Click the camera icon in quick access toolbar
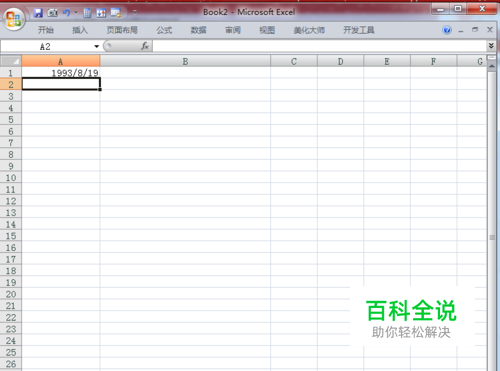The image size is (500, 371). tap(52, 13)
